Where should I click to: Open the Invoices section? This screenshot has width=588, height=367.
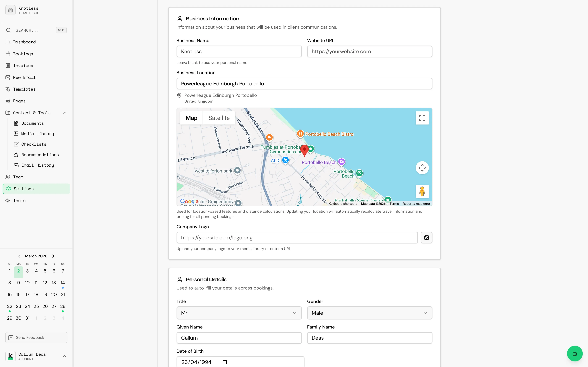coord(23,65)
